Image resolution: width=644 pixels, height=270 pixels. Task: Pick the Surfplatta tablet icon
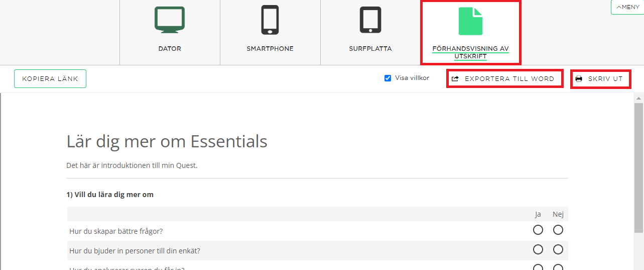tap(370, 20)
